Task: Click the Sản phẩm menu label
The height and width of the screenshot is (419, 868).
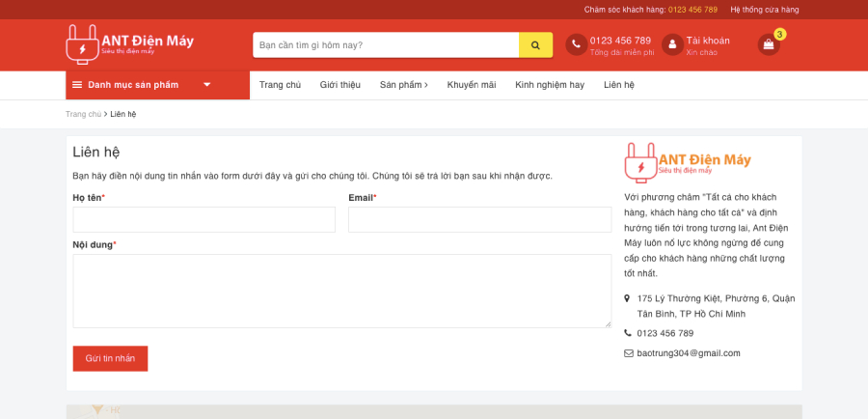Action: 401,85
